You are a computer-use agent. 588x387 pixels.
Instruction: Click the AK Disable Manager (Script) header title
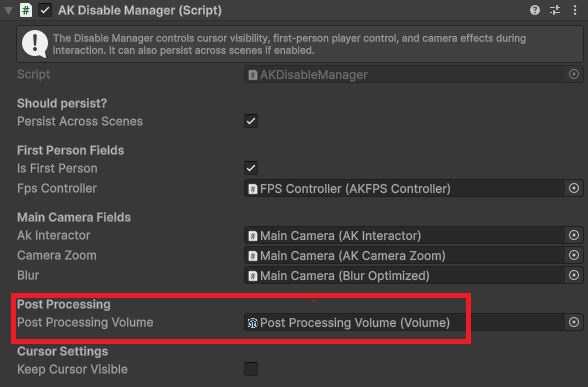[140, 10]
